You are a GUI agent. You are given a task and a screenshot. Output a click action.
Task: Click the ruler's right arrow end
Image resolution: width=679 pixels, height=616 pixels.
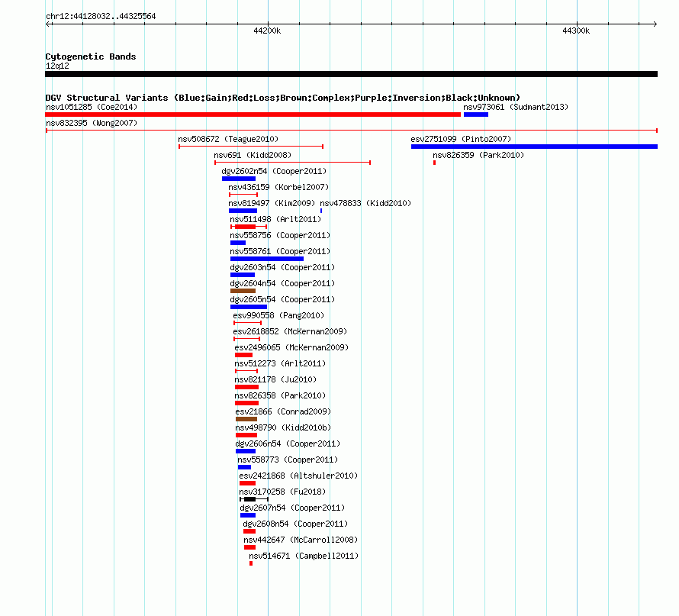[x=655, y=24]
